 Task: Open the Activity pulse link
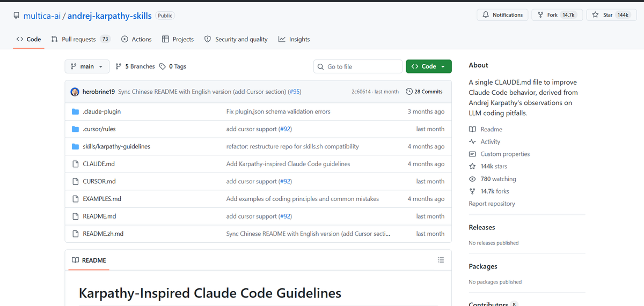pyautogui.click(x=485, y=141)
